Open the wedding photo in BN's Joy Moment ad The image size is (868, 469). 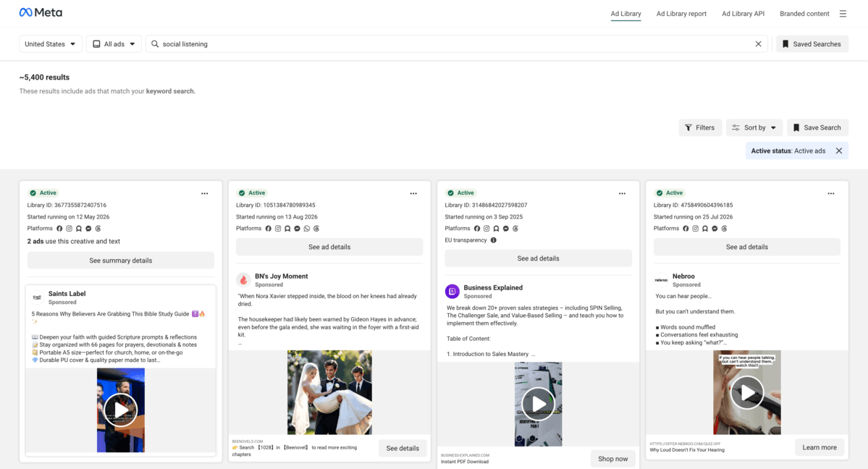pyautogui.click(x=329, y=392)
